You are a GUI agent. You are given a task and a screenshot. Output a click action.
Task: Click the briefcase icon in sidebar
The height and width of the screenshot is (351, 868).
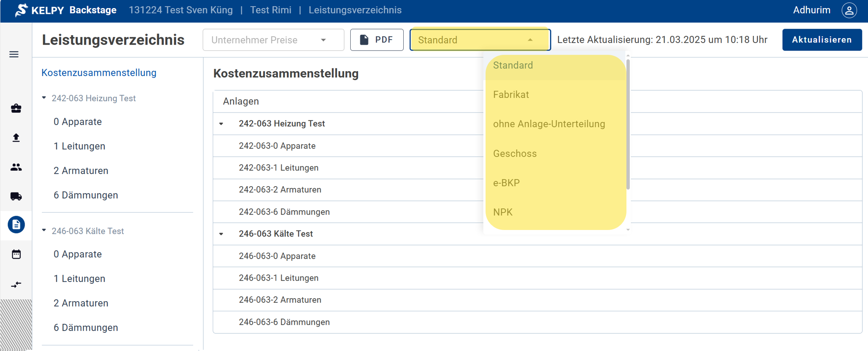[x=16, y=108]
